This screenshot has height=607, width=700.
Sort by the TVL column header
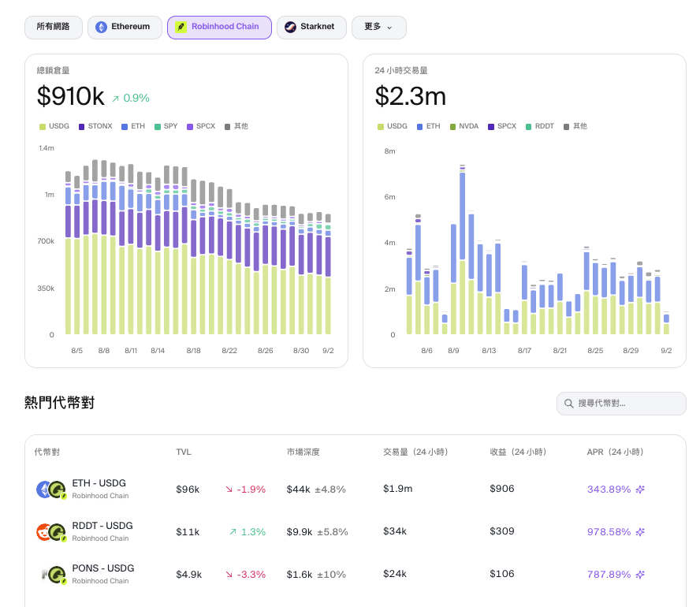click(x=184, y=452)
